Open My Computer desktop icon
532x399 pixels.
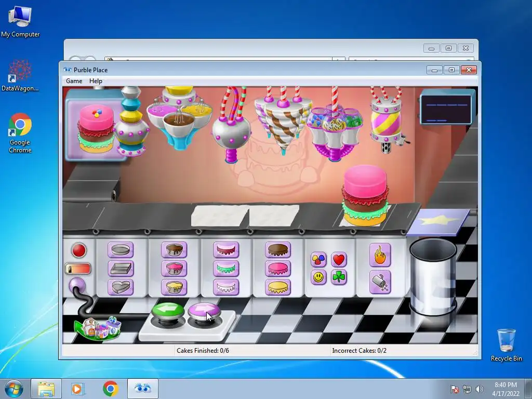20,22
